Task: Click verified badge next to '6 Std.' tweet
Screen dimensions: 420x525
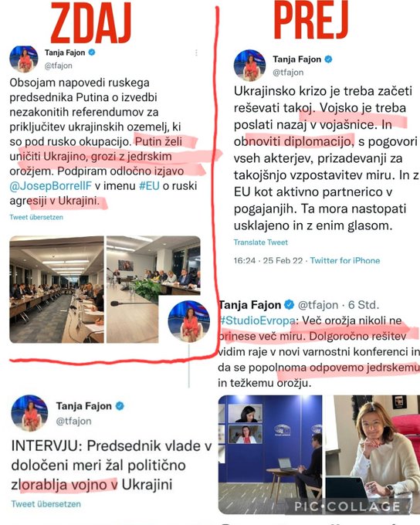Action: coord(289,305)
